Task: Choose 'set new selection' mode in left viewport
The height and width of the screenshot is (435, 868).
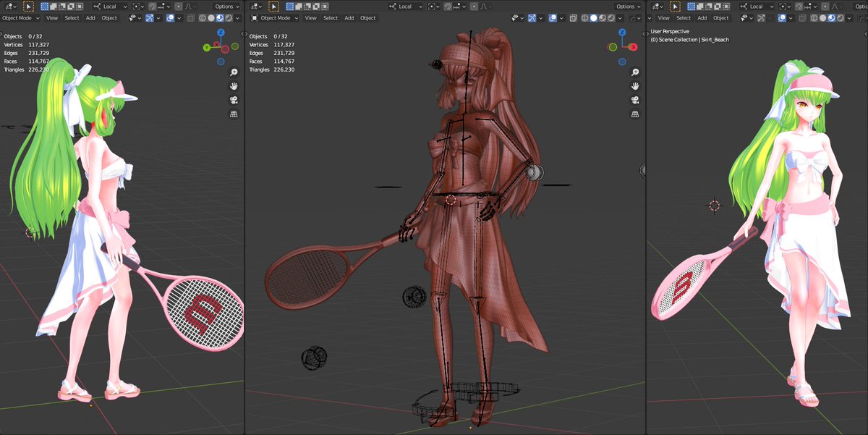Action: coord(44,7)
